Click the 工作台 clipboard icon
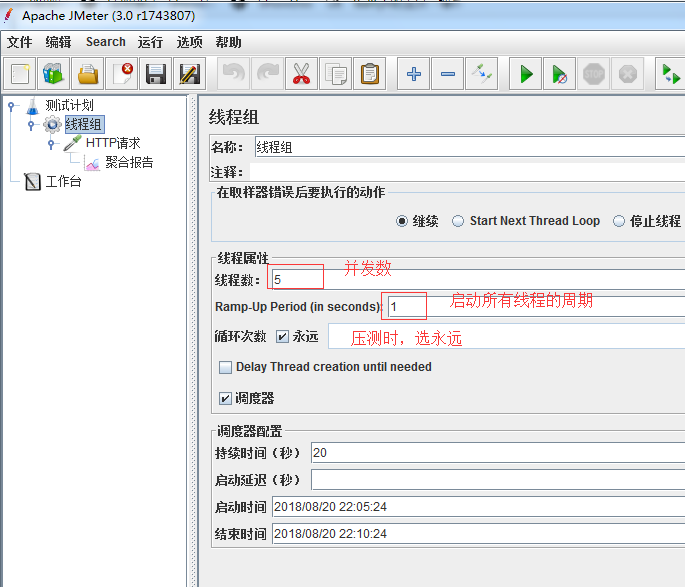Screen dimensions: 685x587 pyautogui.click(x=32, y=182)
